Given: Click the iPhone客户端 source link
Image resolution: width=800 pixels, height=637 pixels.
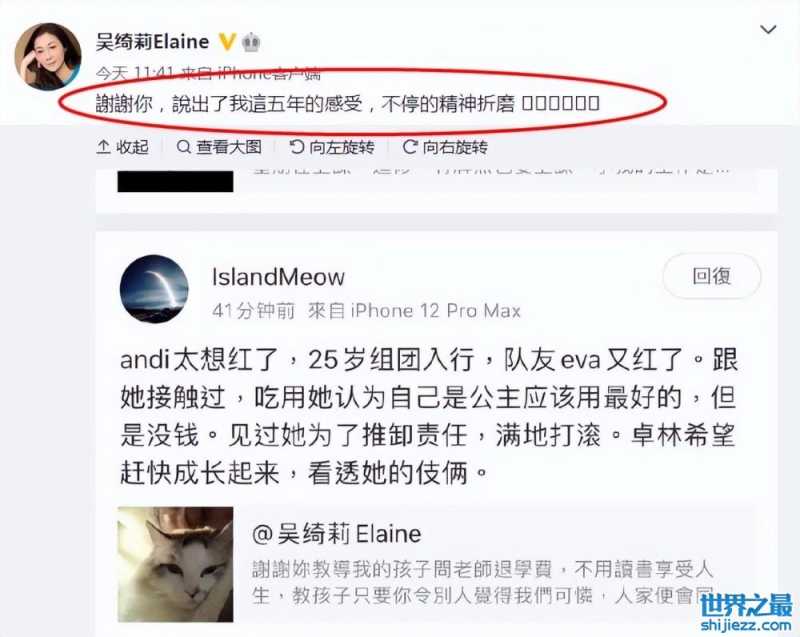Looking at the screenshot, I should coord(269,74).
